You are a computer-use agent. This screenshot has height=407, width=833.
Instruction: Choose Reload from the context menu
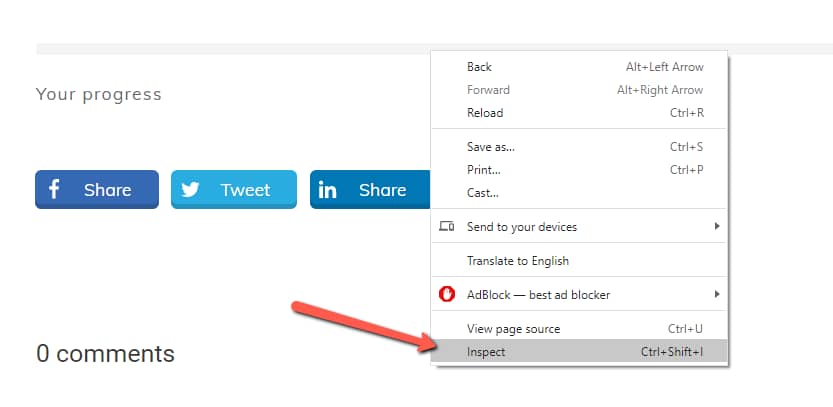[x=485, y=113]
